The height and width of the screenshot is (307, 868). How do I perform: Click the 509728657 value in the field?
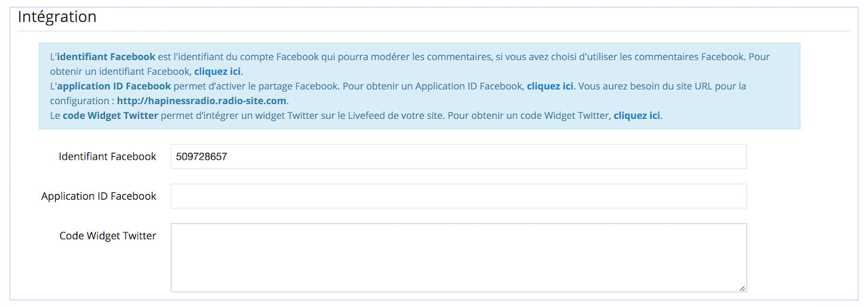click(201, 157)
